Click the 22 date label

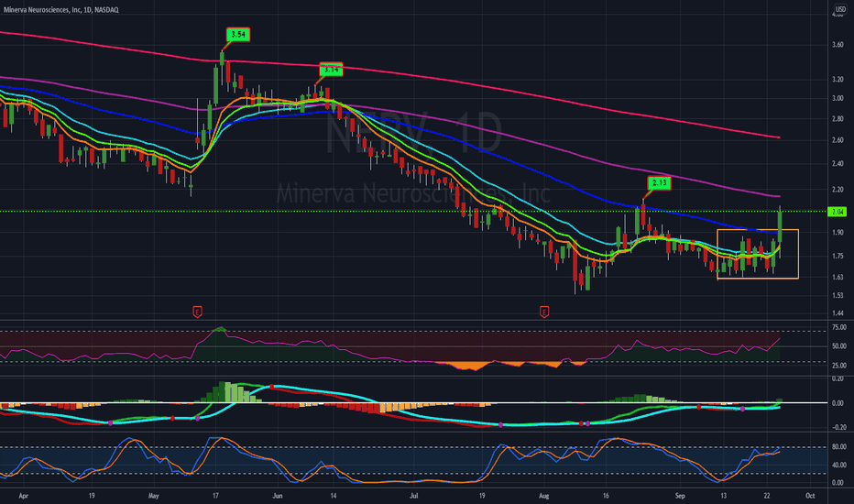[x=767, y=496]
